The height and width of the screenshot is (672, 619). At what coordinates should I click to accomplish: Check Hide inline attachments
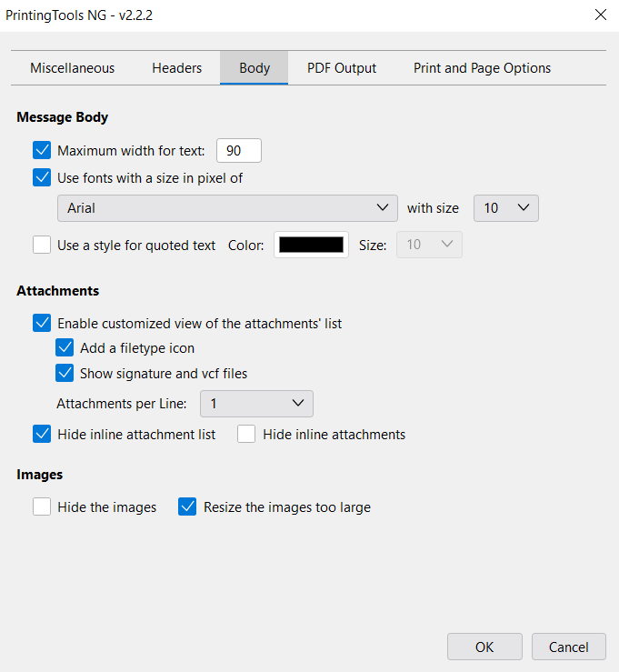tap(246, 434)
